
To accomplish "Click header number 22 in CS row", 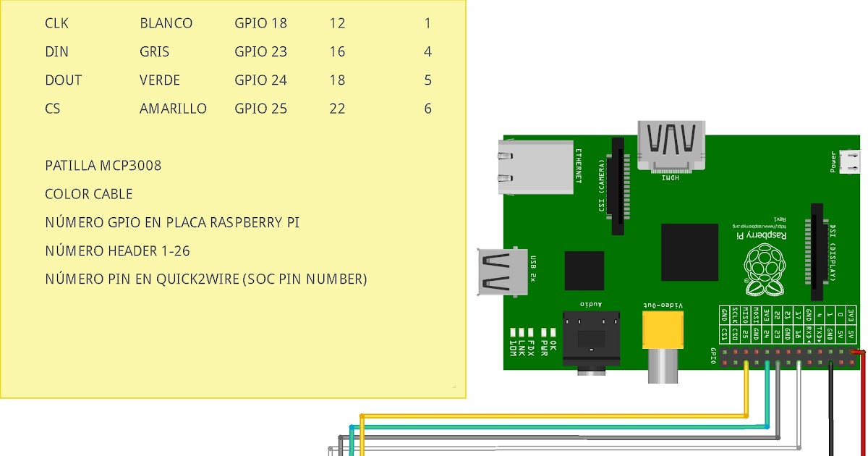I will 337,109.
